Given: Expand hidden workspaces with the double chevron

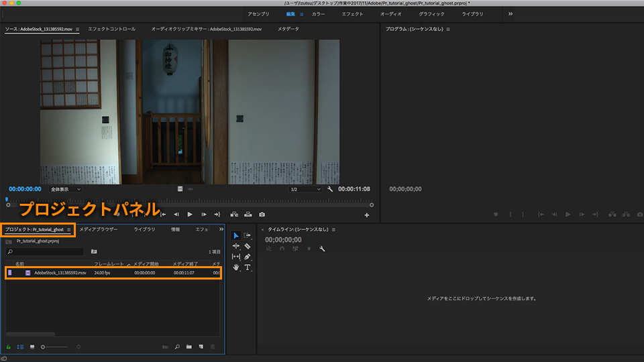Looking at the screenshot, I should 510,13.
